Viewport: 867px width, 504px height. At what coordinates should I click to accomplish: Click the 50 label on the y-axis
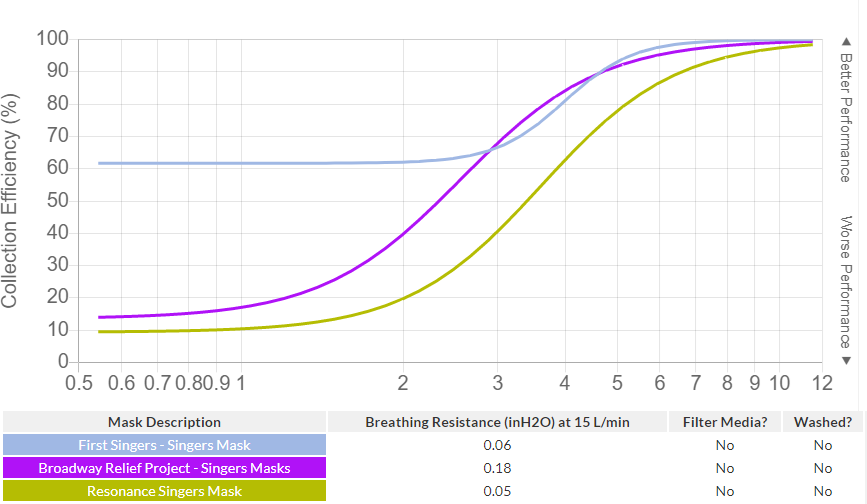(x=58, y=200)
